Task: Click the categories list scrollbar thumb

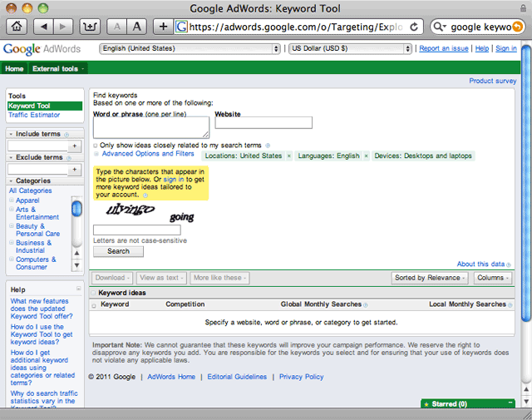Action: pos(77,209)
